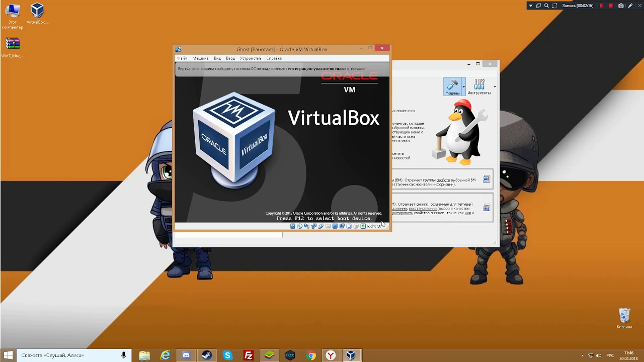Click VirtualBox icon in taskbar
This screenshot has width=644, height=362.
(351, 355)
